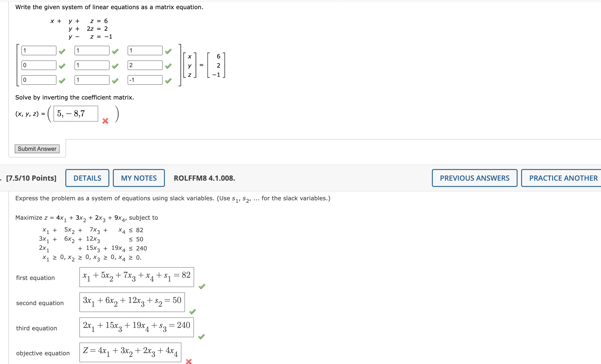Open MY NOTES
The width and height of the screenshot is (601, 364).
139,178
